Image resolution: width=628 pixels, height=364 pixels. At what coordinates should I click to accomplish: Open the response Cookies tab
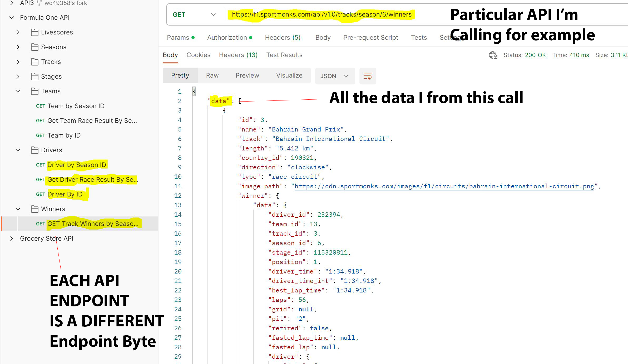(198, 55)
